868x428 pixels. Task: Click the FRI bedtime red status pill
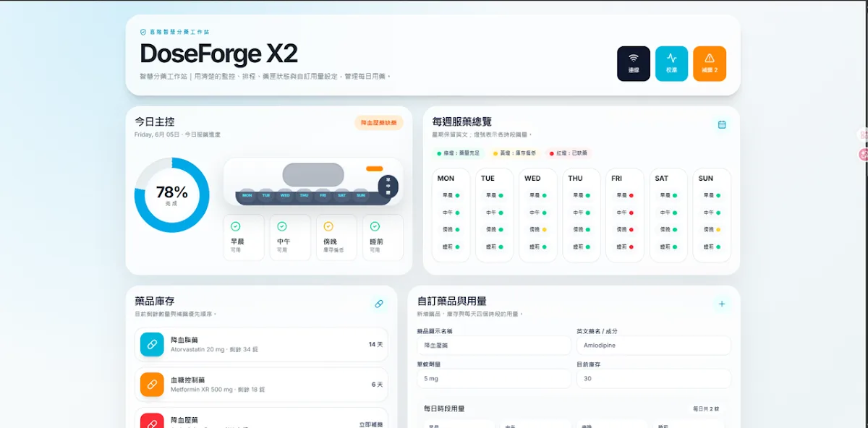click(626, 247)
